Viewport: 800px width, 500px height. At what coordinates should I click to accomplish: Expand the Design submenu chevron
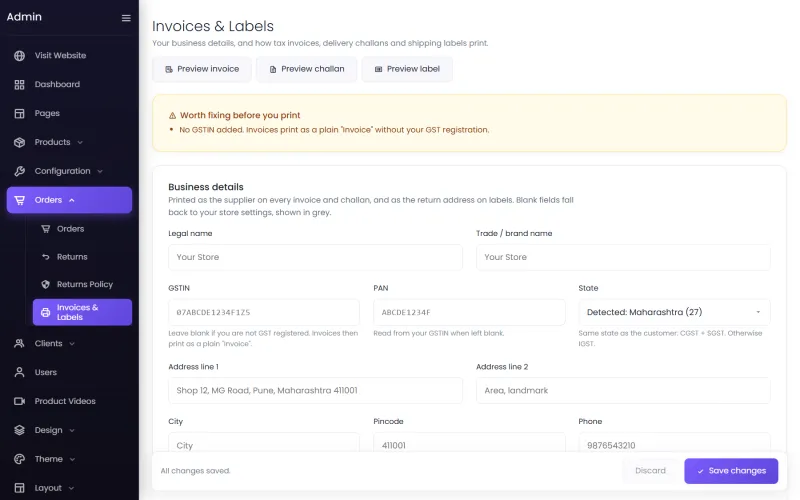[72, 431]
